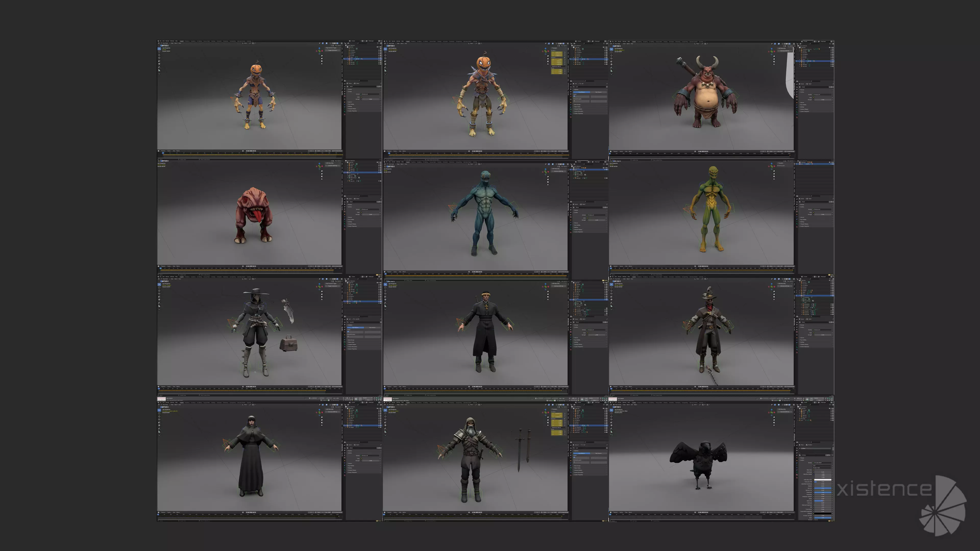Open File menu in blue-shorts pumpkin window
The width and height of the screenshot is (980, 551).
point(161,41)
